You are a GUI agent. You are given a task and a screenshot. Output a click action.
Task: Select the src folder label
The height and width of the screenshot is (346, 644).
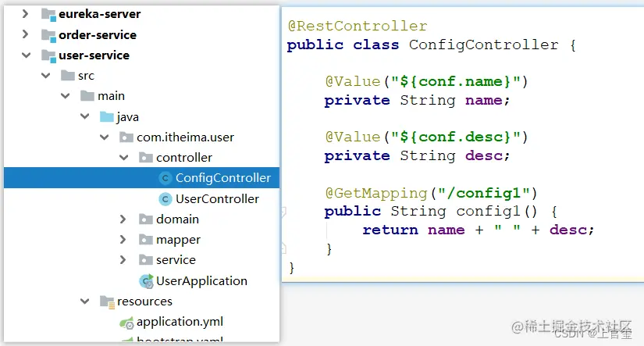86,76
